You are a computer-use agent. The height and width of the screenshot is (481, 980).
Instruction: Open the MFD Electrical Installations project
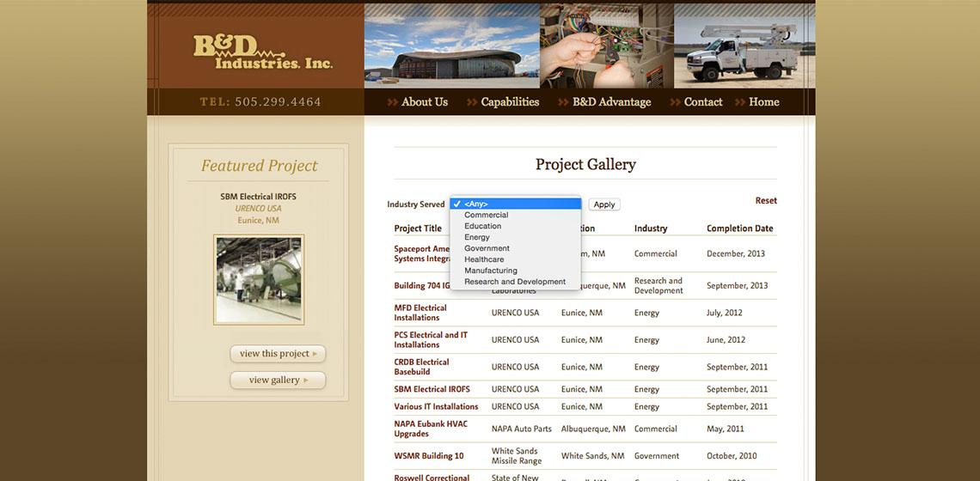click(x=420, y=313)
